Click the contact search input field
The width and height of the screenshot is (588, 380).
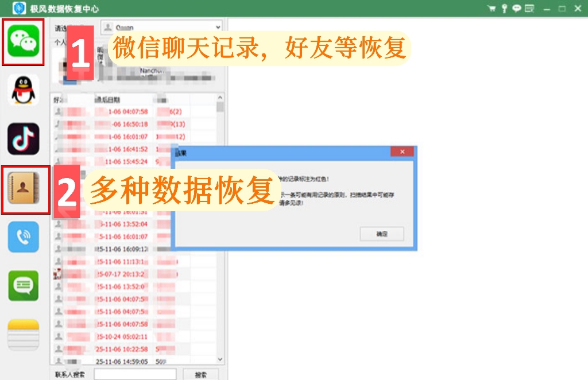point(135,374)
